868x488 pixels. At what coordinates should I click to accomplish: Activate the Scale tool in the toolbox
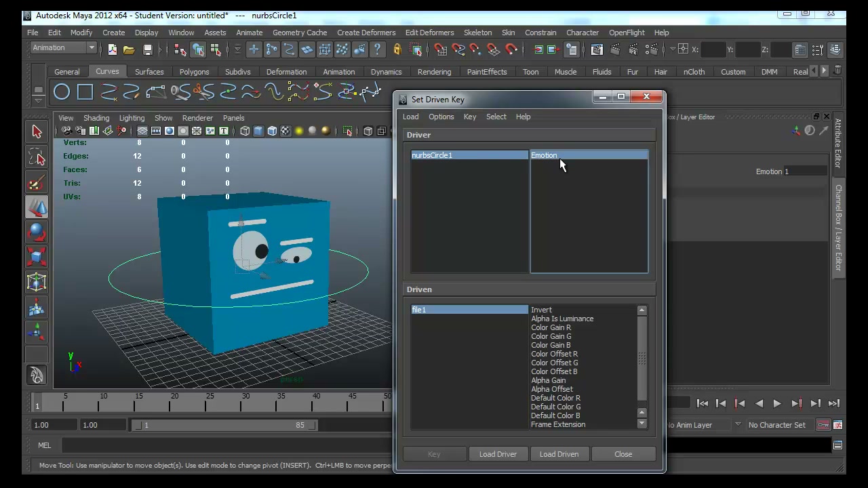pos(37,257)
